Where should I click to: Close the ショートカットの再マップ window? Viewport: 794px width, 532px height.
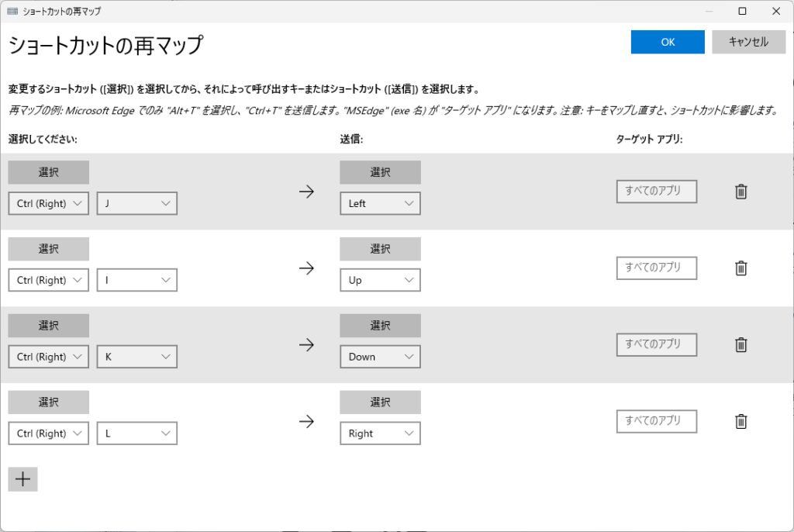[x=775, y=11]
